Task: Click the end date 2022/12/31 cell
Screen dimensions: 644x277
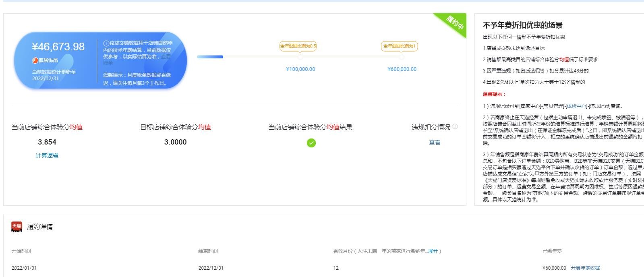Action: [211, 268]
